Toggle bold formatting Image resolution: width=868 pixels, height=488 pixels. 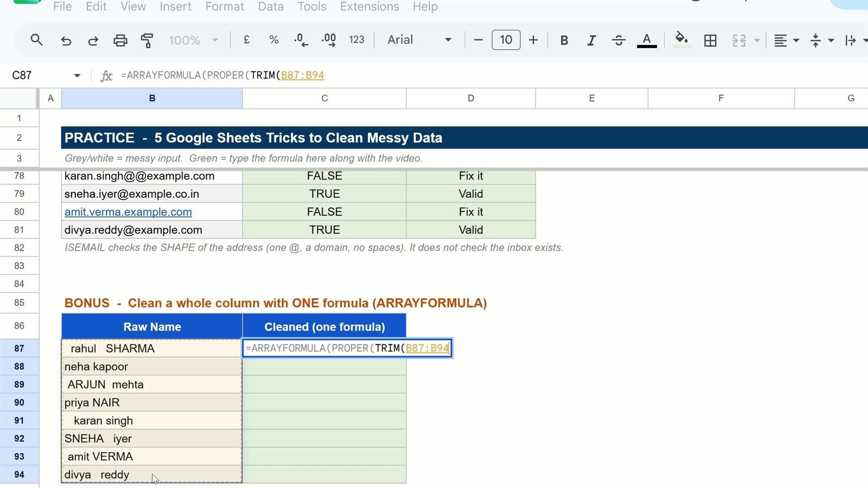click(x=564, y=40)
